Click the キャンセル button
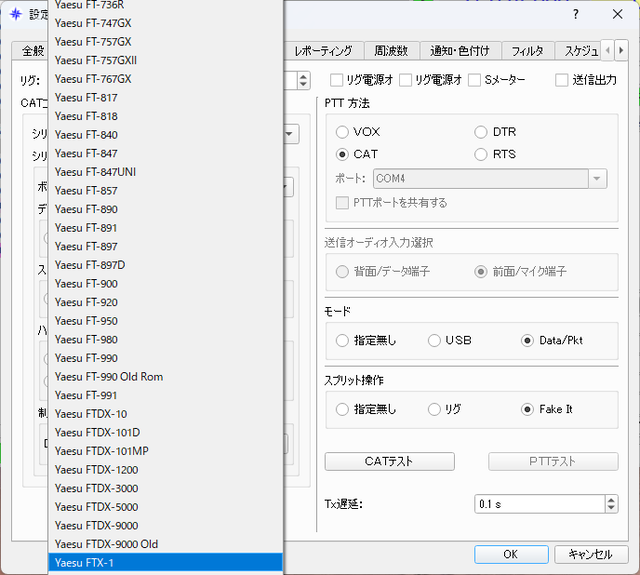The height and width of the screenshot is (575, 640). coord(591,554)
